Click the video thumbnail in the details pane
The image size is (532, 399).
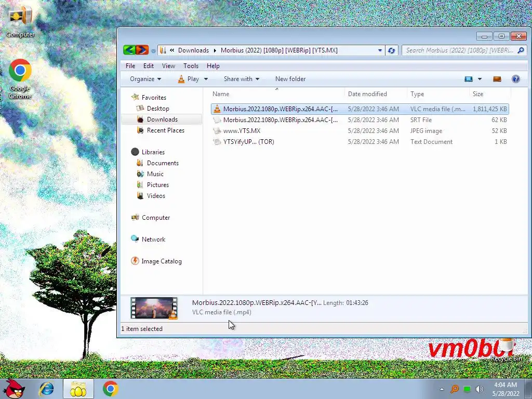point(154,308)
